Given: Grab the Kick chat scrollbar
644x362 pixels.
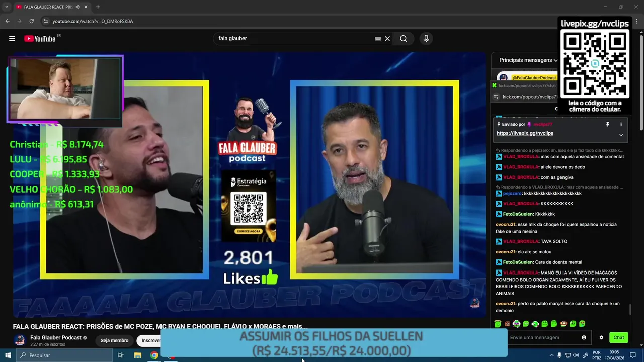Looking at the screenshot, I should point(630,309).
